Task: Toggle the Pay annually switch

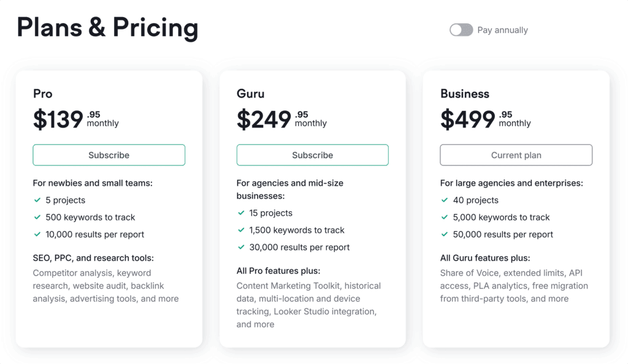Action: (x=461, y=30)
